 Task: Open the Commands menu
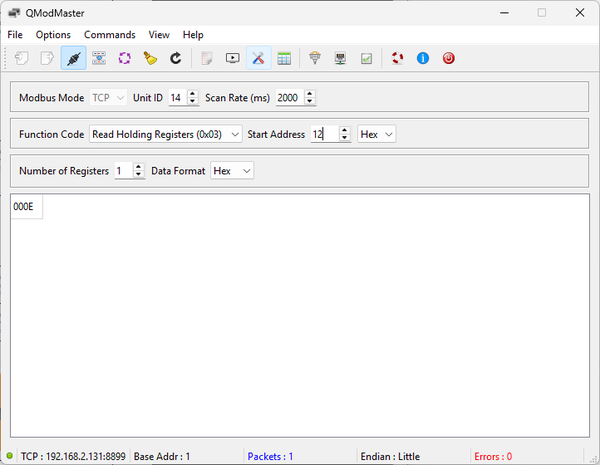tap(109, 34)
